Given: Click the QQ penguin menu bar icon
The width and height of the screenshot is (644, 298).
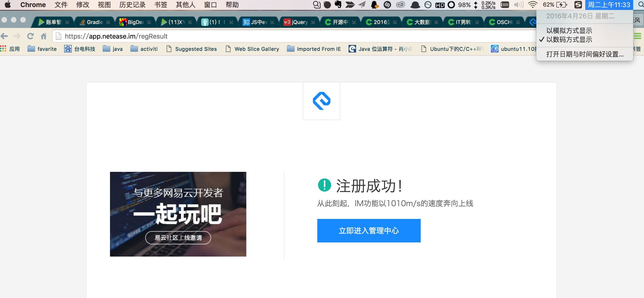Looking at the screenshot, I should point(374,5).
